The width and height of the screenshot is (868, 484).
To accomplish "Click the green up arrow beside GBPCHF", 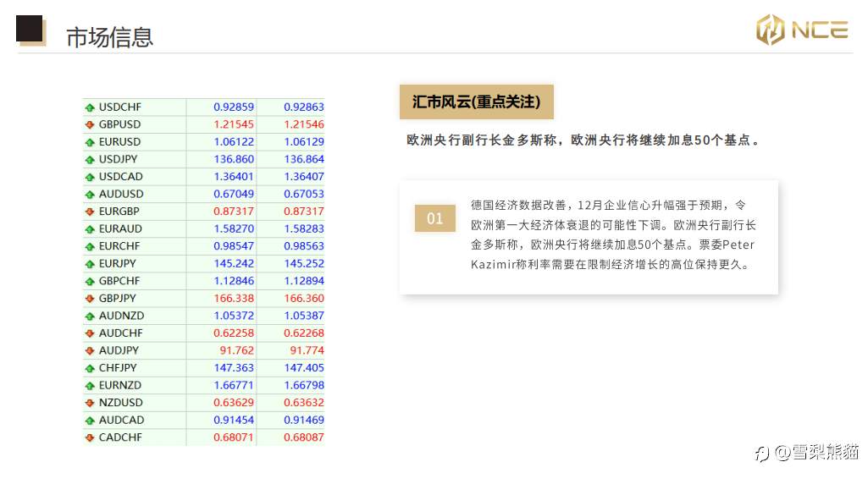I will 90,282.
